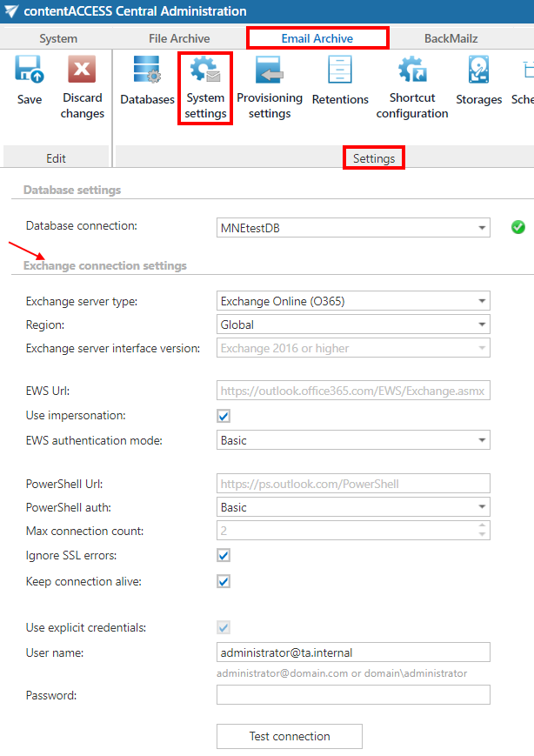This screenshot has height=756, width=534.
Task: Disable the Ignore SSL errors checkbox
Action: point(224,555)
